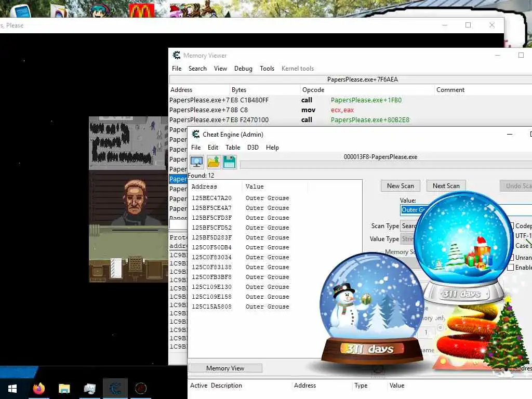Open Kernel tools menu
Screen dimensions: 532x399
click(x=298, y=69)
